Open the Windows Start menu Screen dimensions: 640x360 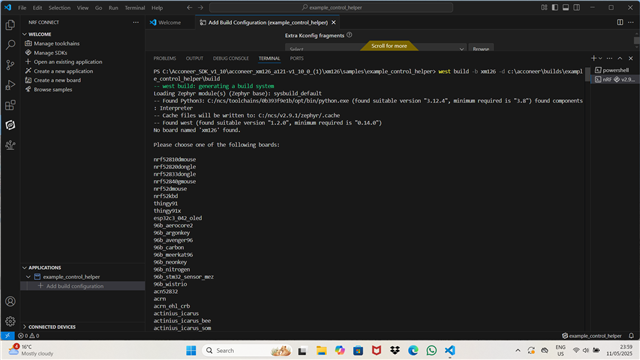pyautogui.click(x=191, y=350)
